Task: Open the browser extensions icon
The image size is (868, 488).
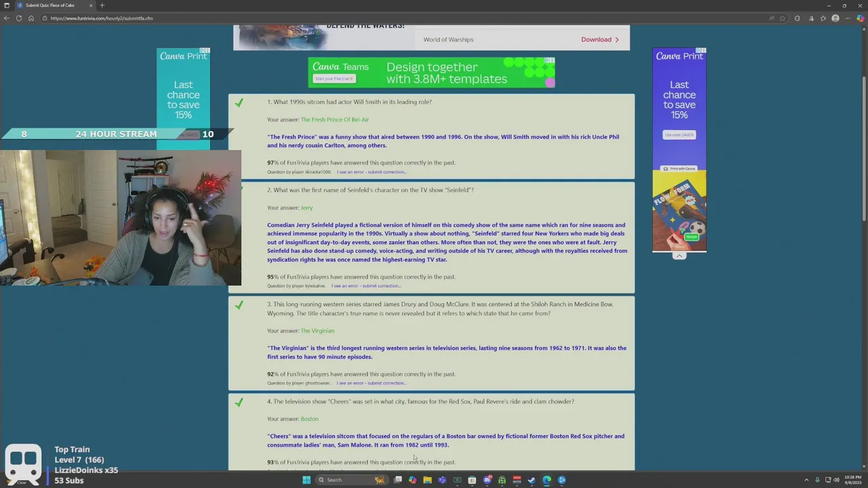Action: [x=797, y=18]
